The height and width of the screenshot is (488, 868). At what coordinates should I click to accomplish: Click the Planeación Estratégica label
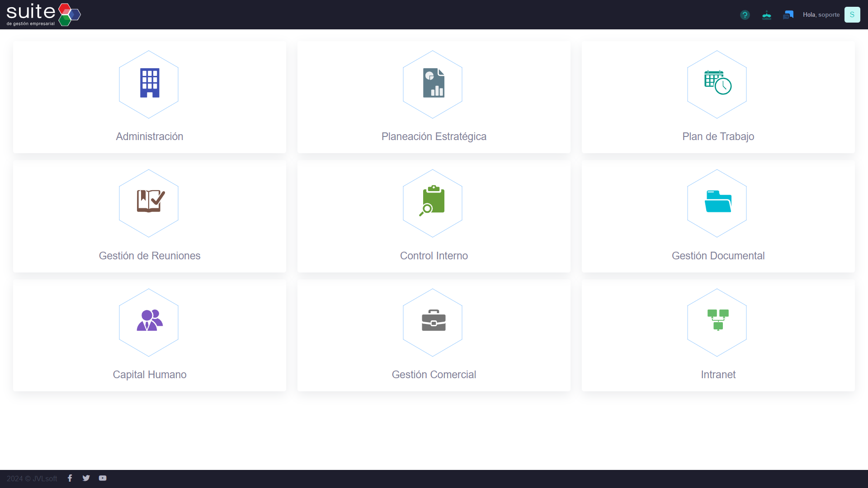point(434,136)
